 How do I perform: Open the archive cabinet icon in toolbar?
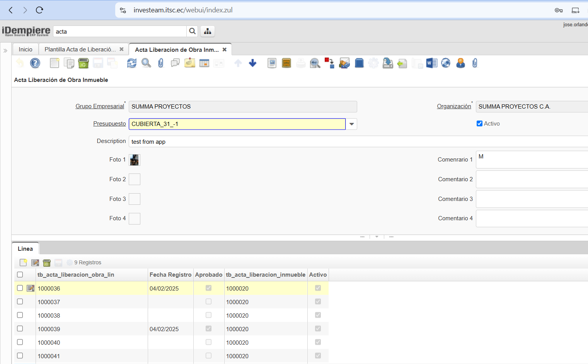tap(286, 63)
